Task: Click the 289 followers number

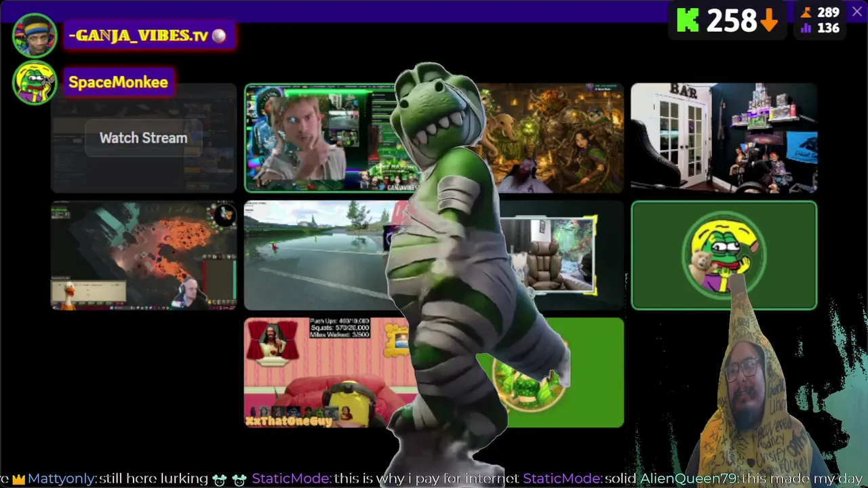Action: coord(828,12)
